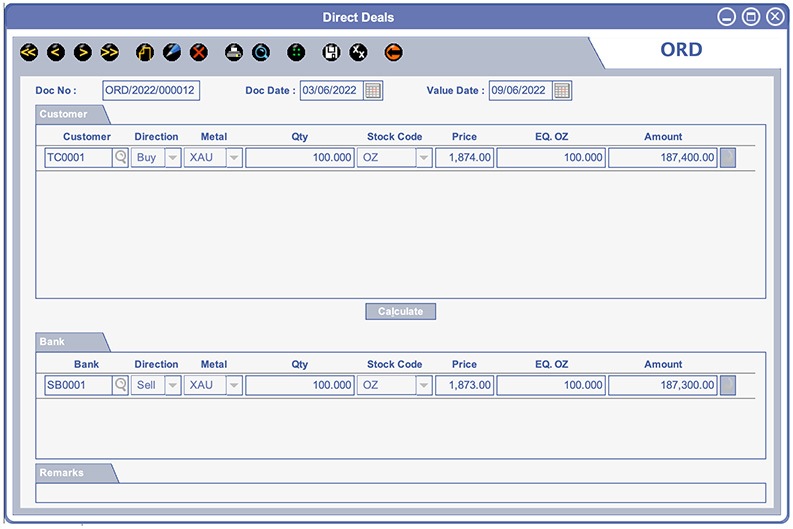Look up bank using SB0001 magnifier

tap(120, 385)
